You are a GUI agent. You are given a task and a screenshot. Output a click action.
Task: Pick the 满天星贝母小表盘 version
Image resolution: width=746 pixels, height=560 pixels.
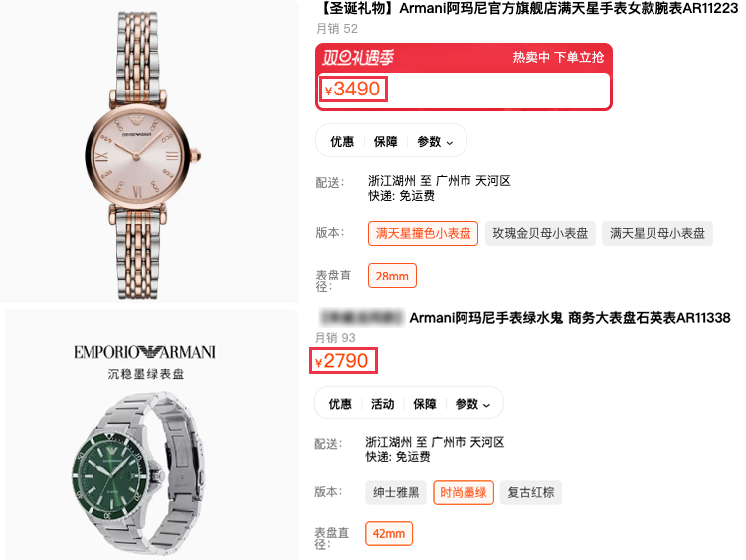point(657,233)
